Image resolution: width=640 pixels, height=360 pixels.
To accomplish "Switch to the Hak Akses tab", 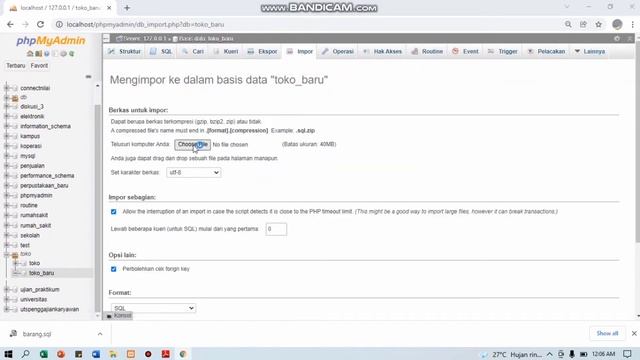I will 383,51.
